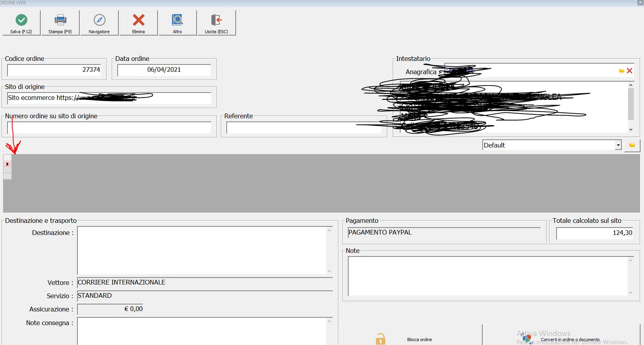The image size is (644, 345).
Task: Click the Salva (F12) green check button
Action: click(x=21, y=23)
